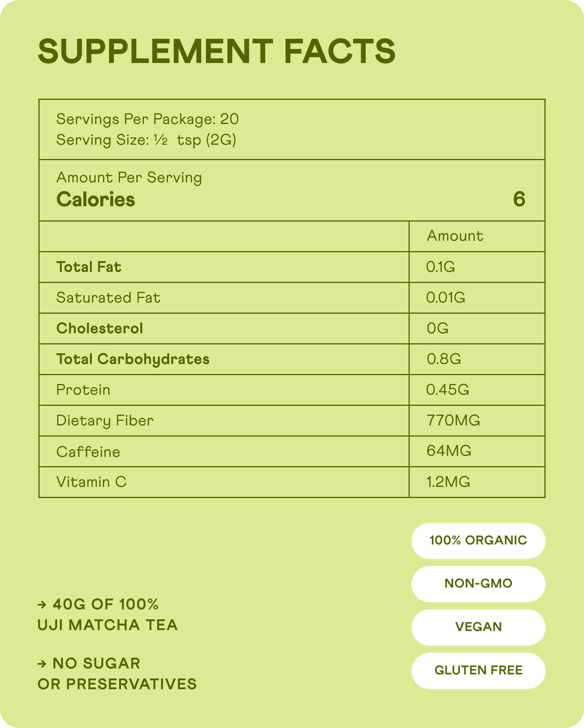Click the Amount column header

[x=455, y=236]
